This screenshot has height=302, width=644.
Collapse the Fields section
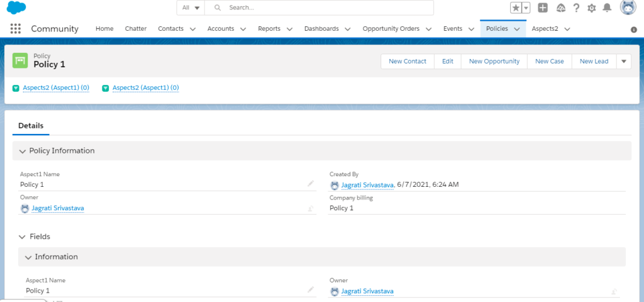coord(23,237)
